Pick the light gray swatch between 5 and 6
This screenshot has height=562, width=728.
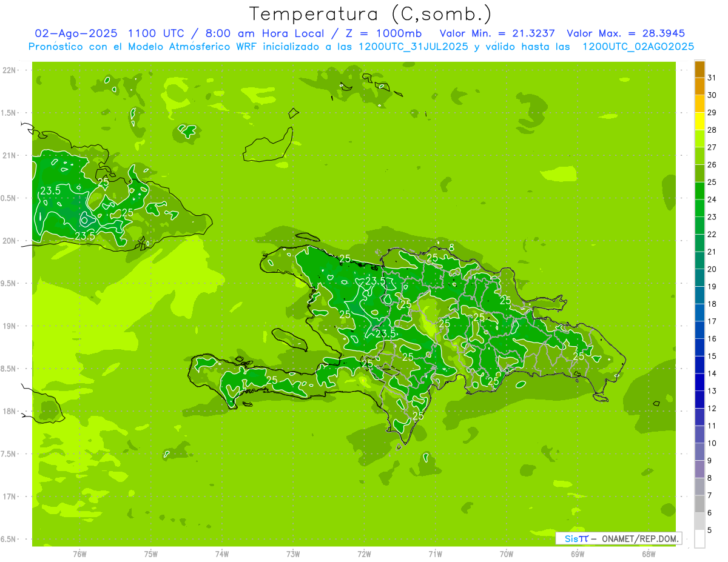pyautogui.click(x=699, y=521)
